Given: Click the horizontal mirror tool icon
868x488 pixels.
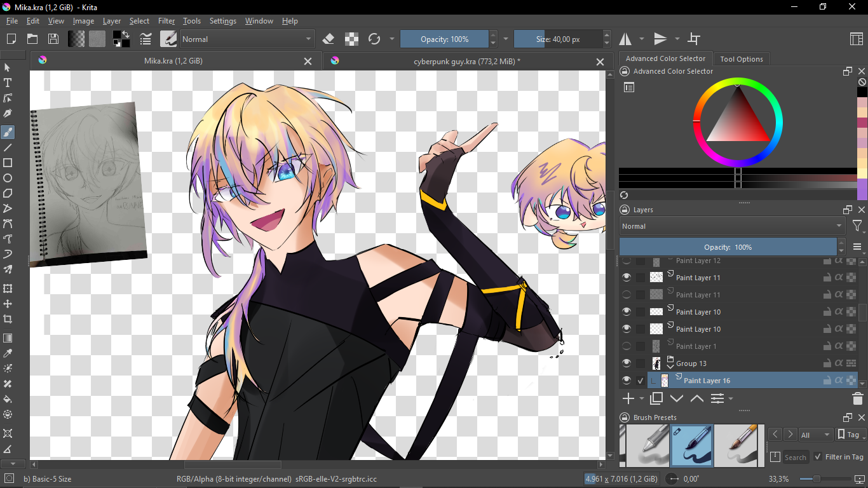Looking at the screenshot, I should click(x=626, y=39).
